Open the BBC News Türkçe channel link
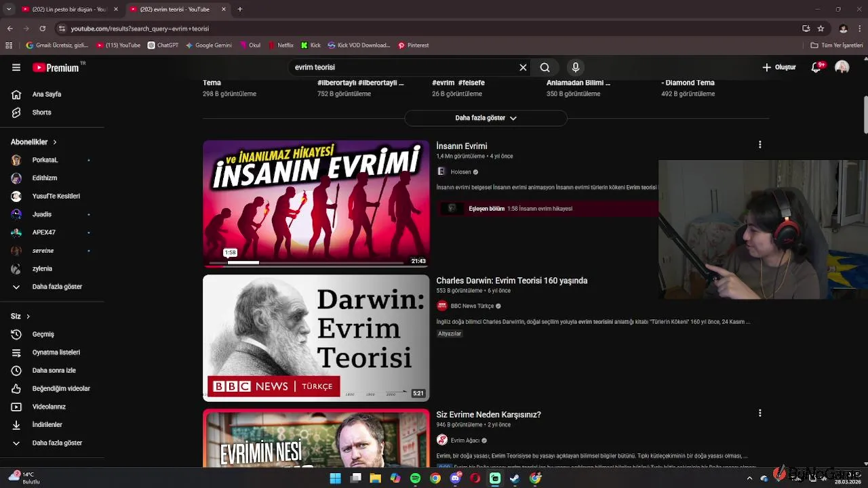 tap(472, 306)
